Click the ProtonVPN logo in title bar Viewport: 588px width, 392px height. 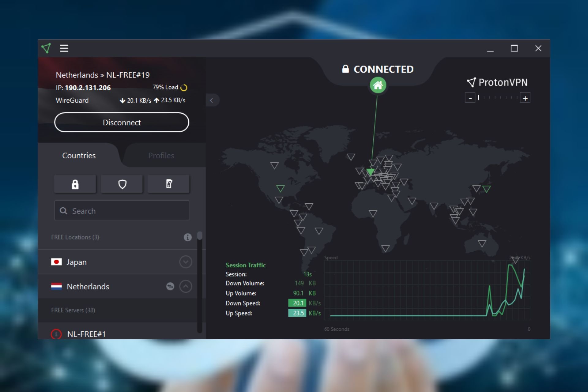click(x=46, y=48)
